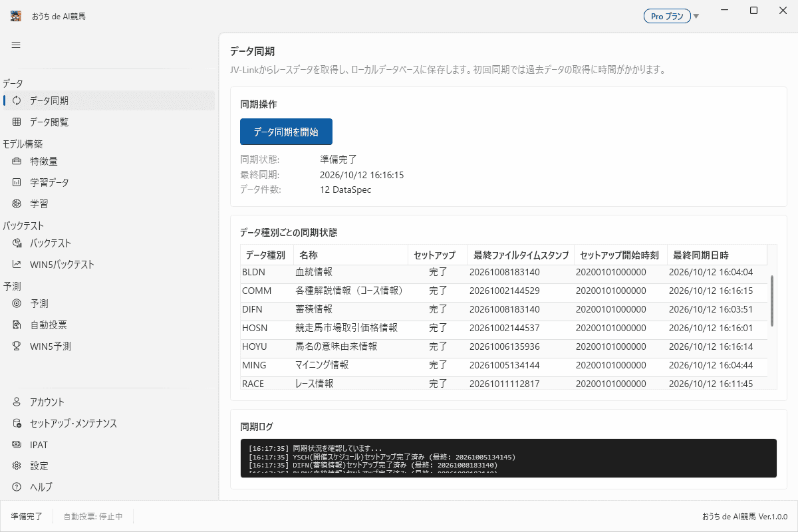Click the 予測 target icon
798x532 pixels.
pos(17,303)
